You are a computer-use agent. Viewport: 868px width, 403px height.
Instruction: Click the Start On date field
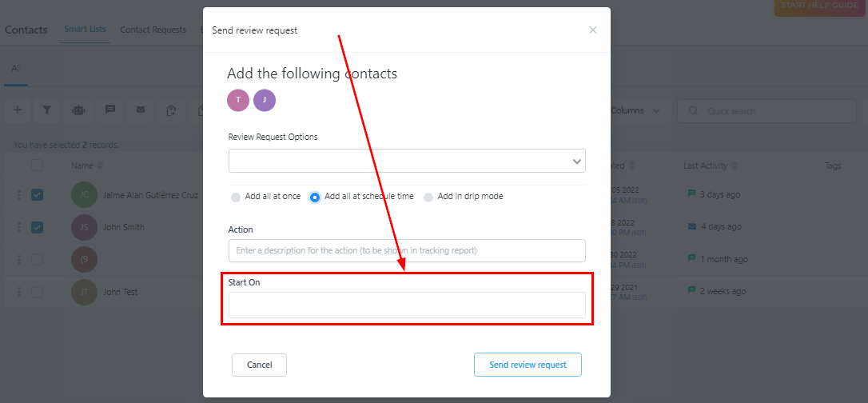pos(407,305)
